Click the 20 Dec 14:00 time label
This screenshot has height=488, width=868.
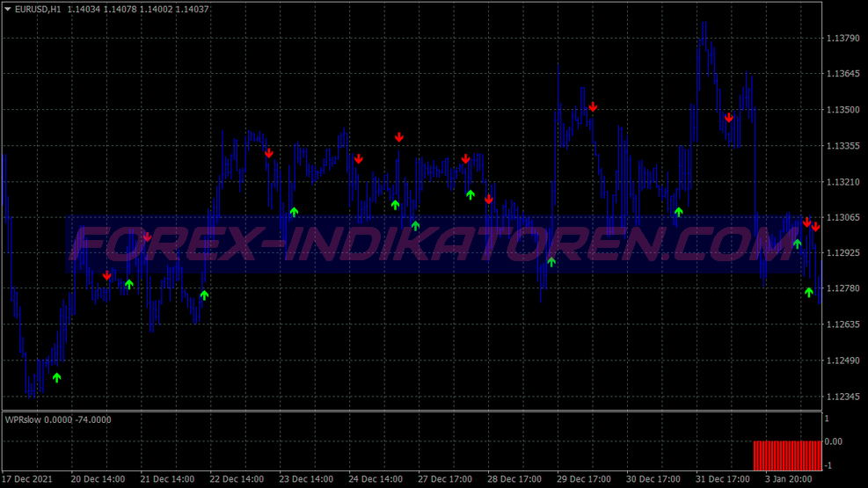point(98,479)
